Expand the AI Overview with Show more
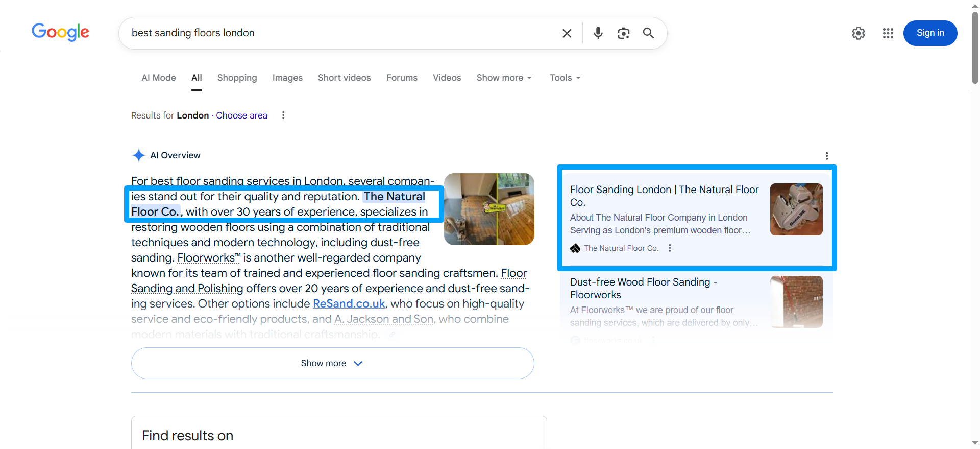This screenshot has width=980, height=449. [x=332, y=363]
